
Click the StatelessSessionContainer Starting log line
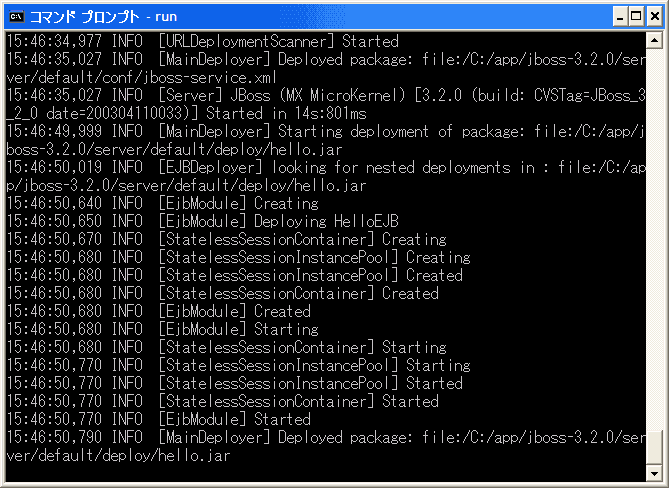(227, 347)
